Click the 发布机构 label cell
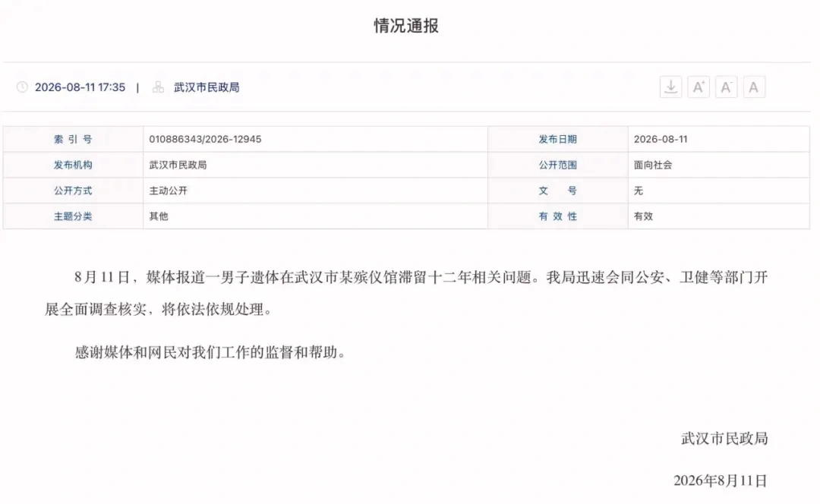 tap(73, 165)
